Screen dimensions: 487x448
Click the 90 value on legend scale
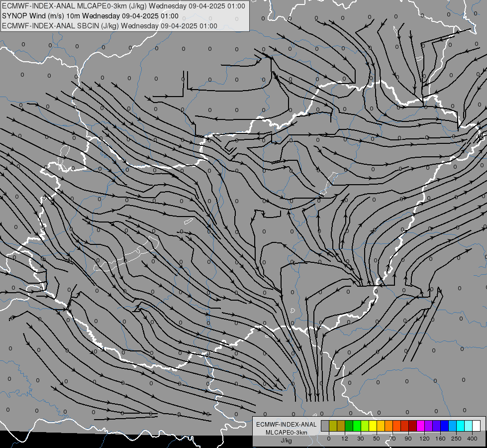(x=408, y=439)
